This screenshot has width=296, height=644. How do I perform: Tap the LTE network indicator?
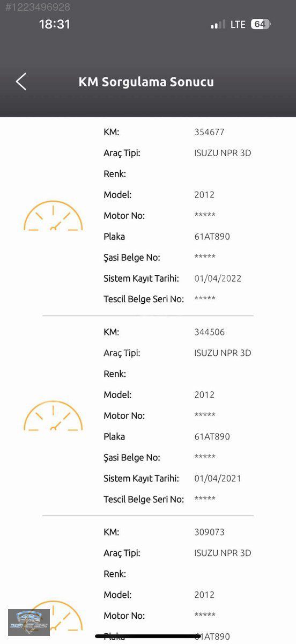pos(238,25)
